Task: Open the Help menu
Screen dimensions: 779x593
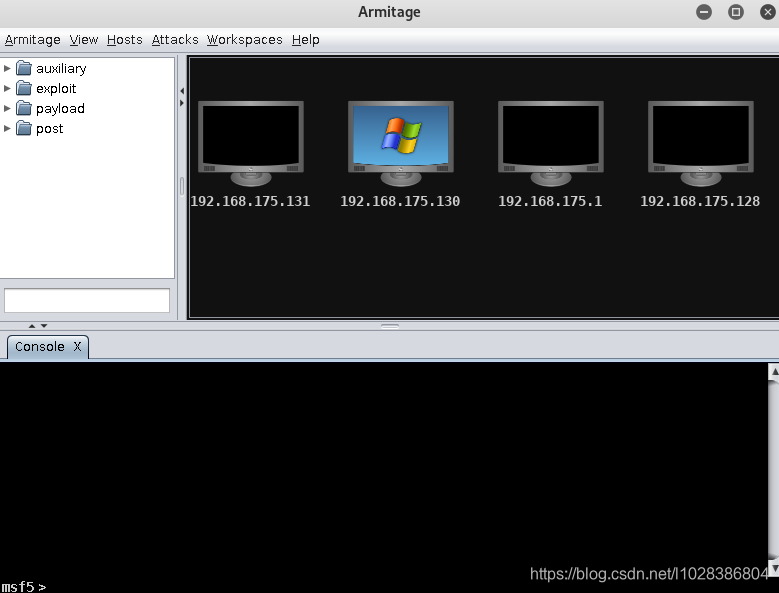Action: click(306, 40)
